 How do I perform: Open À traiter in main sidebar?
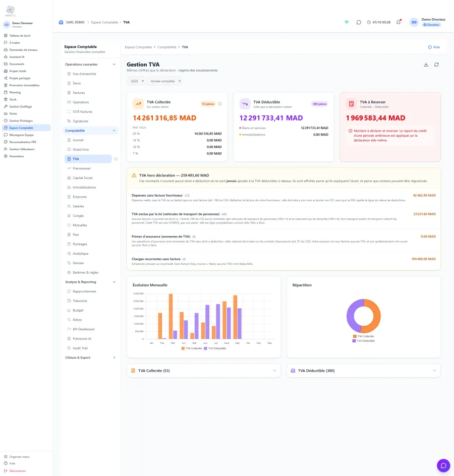(15, 43)
